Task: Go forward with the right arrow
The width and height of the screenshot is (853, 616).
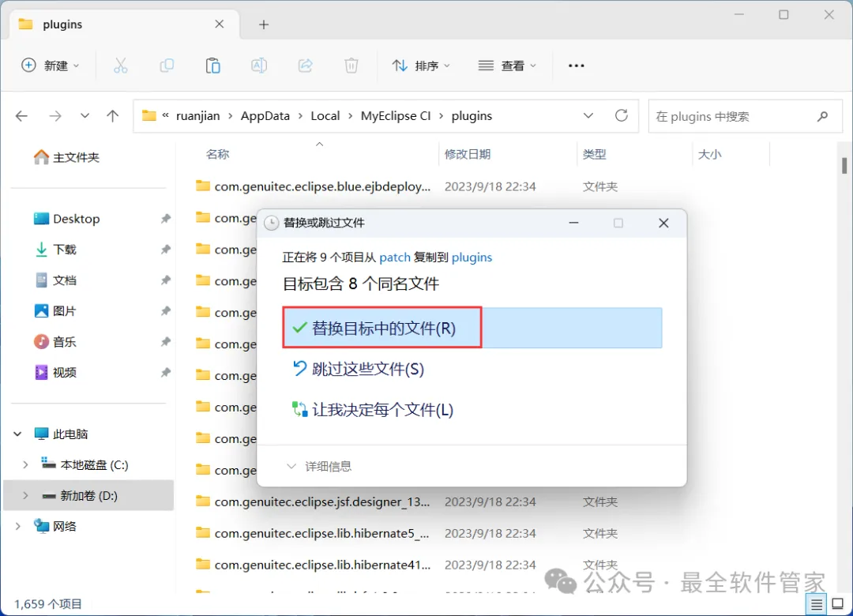Action: tap(55, 116)
